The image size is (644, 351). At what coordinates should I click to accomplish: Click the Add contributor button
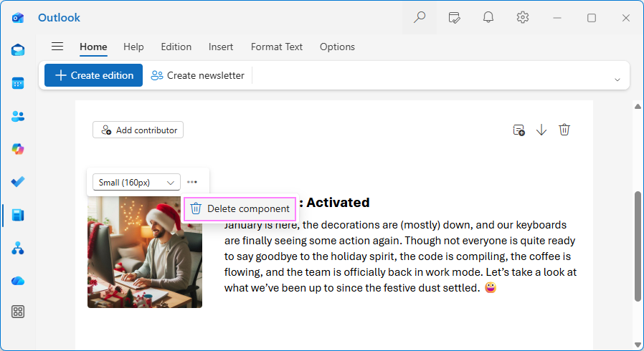coord(138,130)
